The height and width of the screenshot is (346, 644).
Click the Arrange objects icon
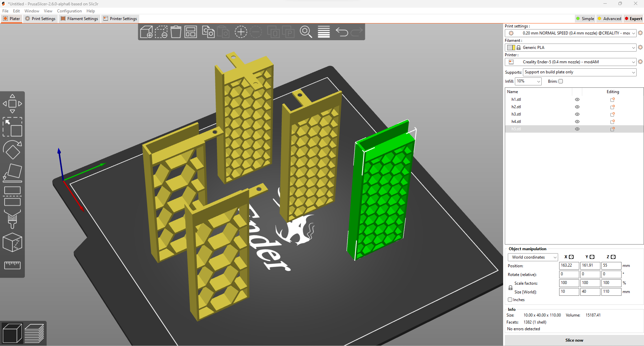tap(190, 32)
